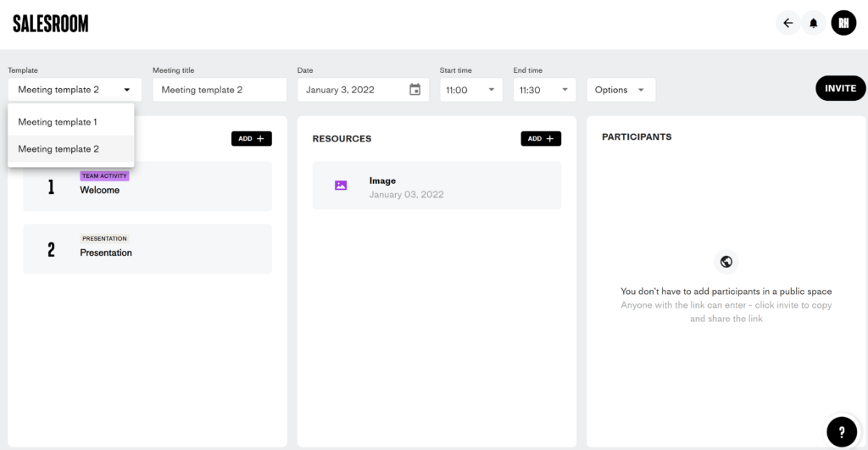This screenshot has height=450, width=868.
Task: Click the purple image icon in Resources
Action: 341,186
